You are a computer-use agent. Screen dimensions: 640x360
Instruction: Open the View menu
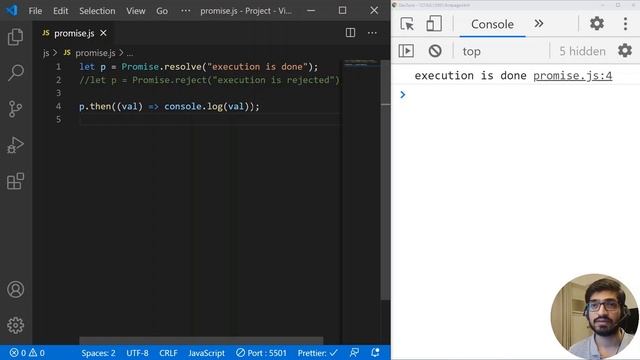click(136, 11)
